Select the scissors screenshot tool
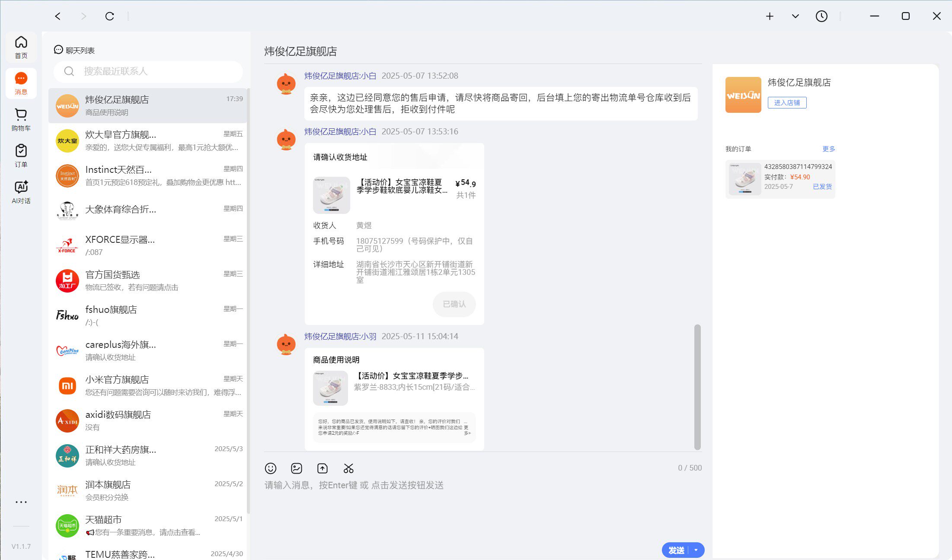The image size is (952, 560). coord(348,468)
